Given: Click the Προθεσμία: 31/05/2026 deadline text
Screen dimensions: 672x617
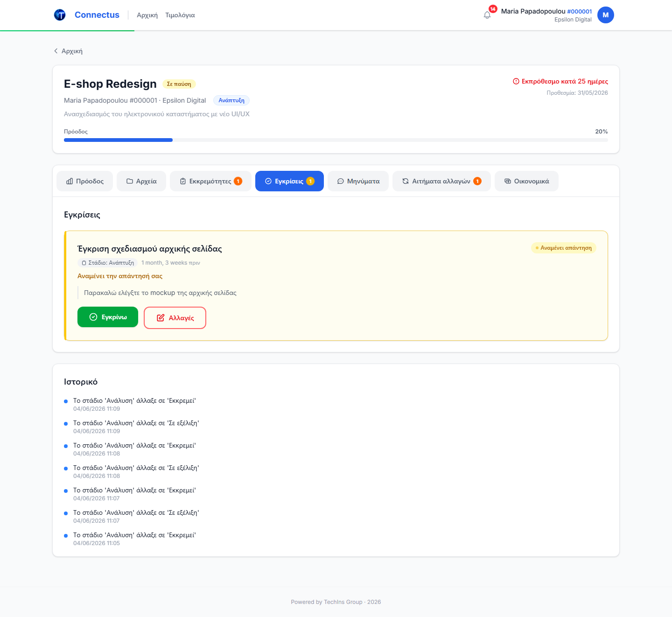Looking at the screenshot, I should (x=577, y=93).
